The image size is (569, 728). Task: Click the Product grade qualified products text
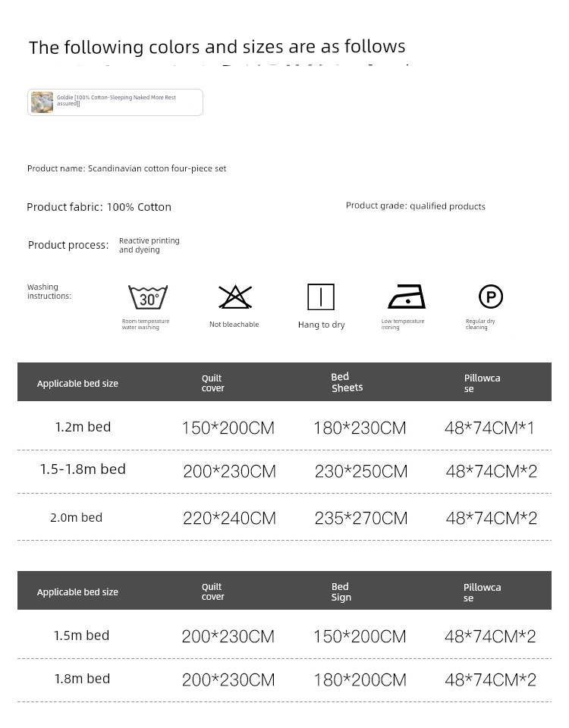click(415, 206)
